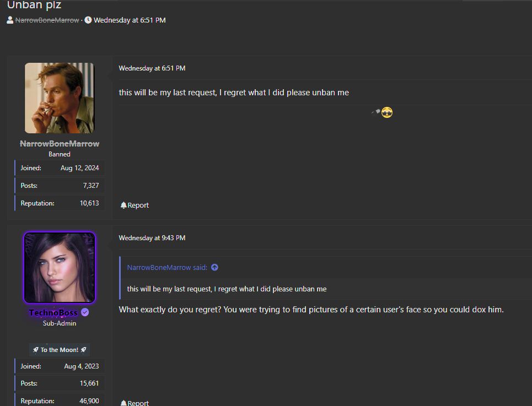Click the pill icon beside the emoji
Viewport: 532px width, 406px height.
(x=376, y=112)
